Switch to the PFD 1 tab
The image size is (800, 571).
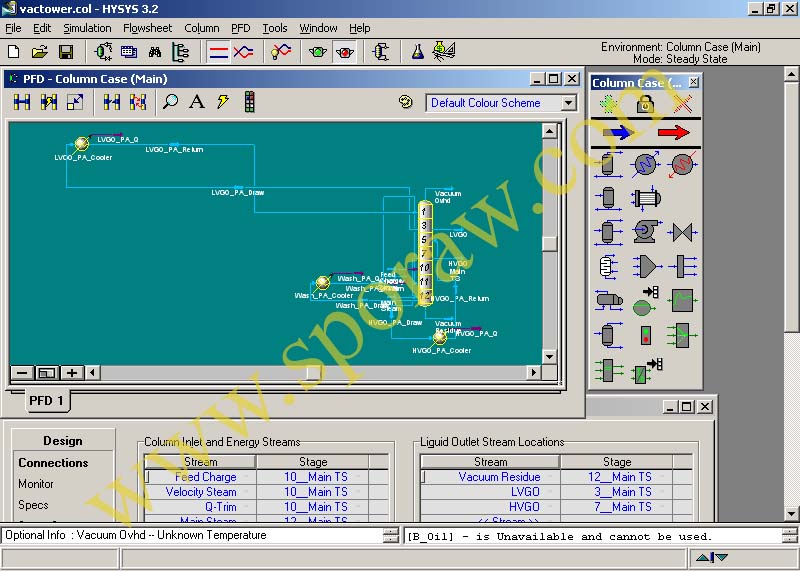click(x=46, y=401)
